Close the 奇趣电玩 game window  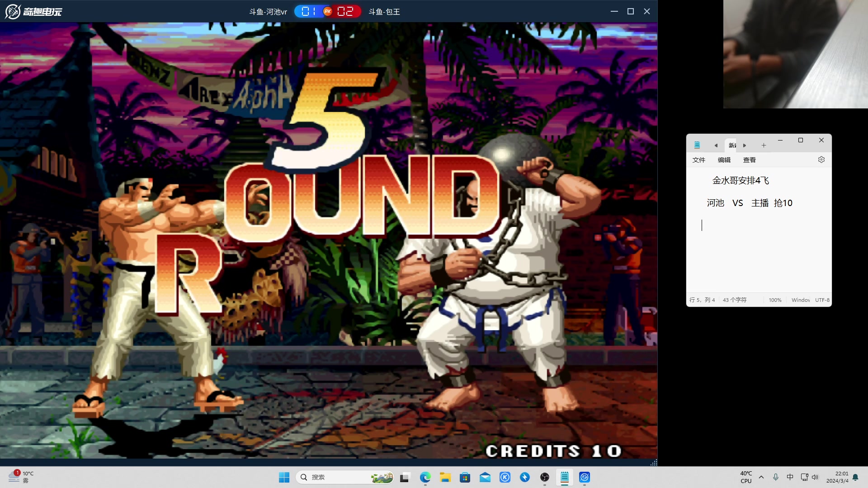[647, 11]
